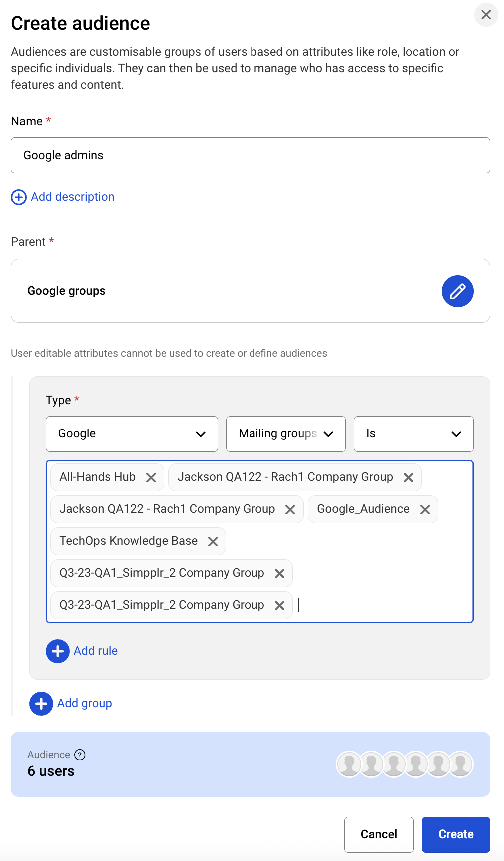
Task: Remove the Google_Audience chip
Action: 425,510
